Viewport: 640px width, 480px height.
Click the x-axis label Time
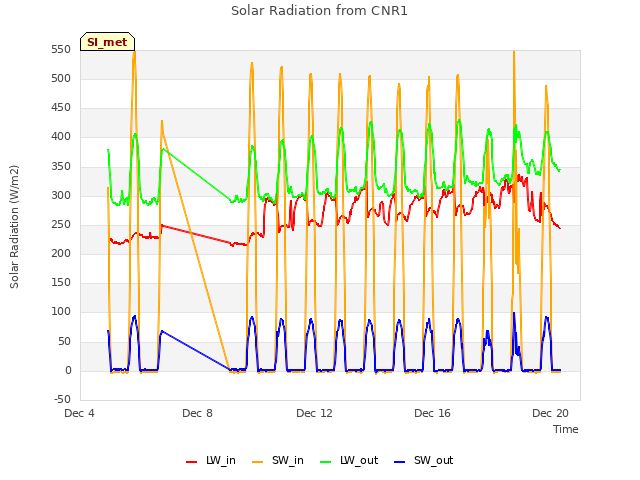[x=565, y=429]
